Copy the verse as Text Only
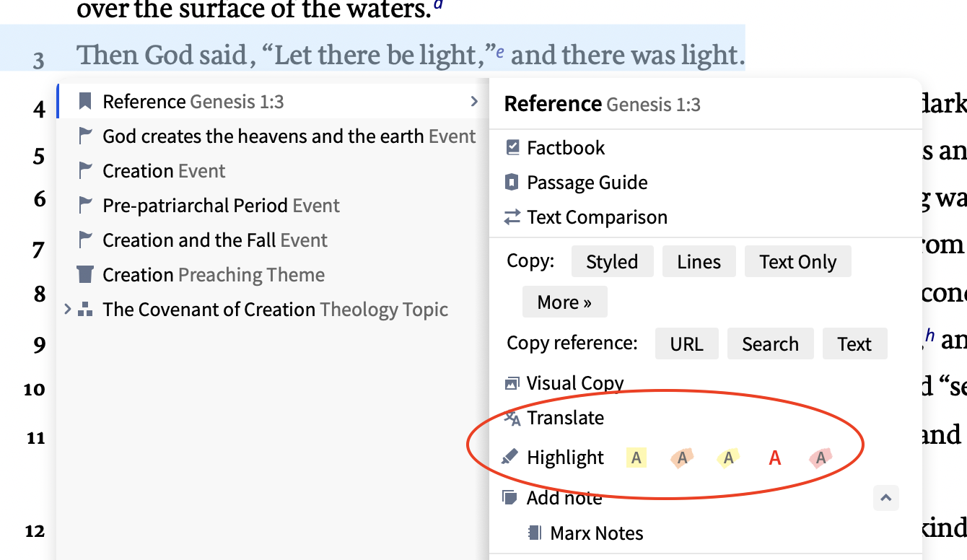The height and width of the screenshot is (560, 967). (797, 261)
